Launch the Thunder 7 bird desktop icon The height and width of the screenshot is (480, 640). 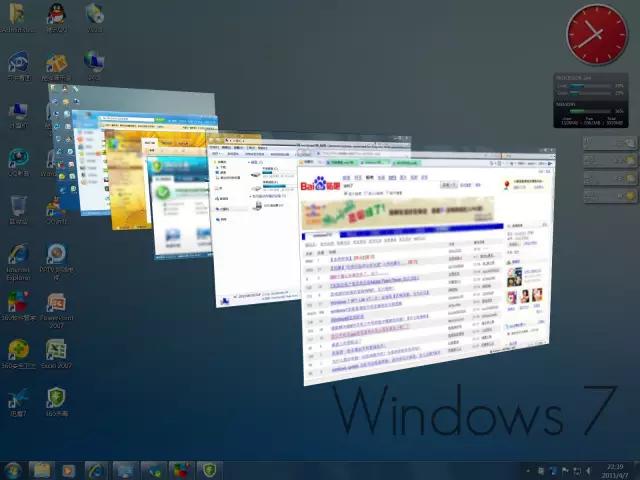(18, 401)
